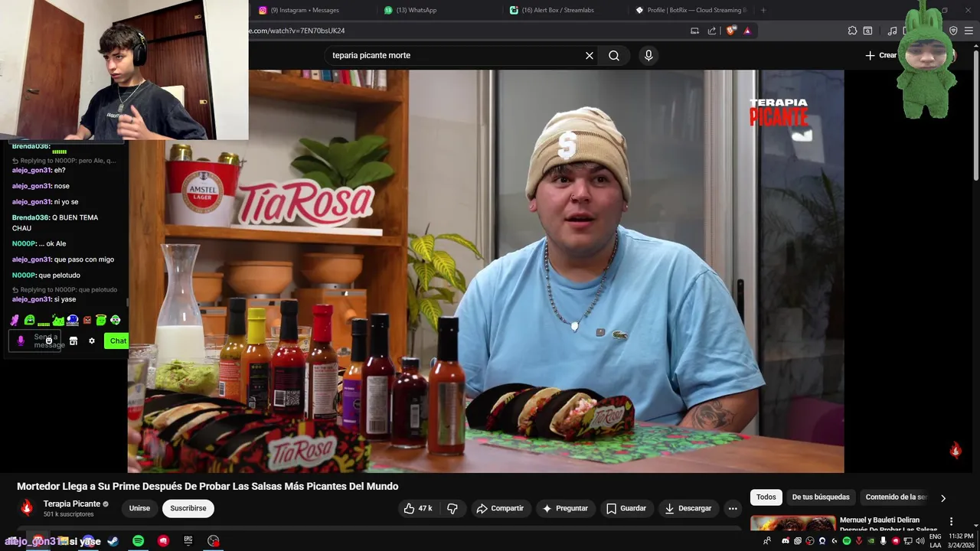The width and height of the screenshot is (980, 551).
Task: Open the browser extensions puzzle icon
Action: [852, 31]
